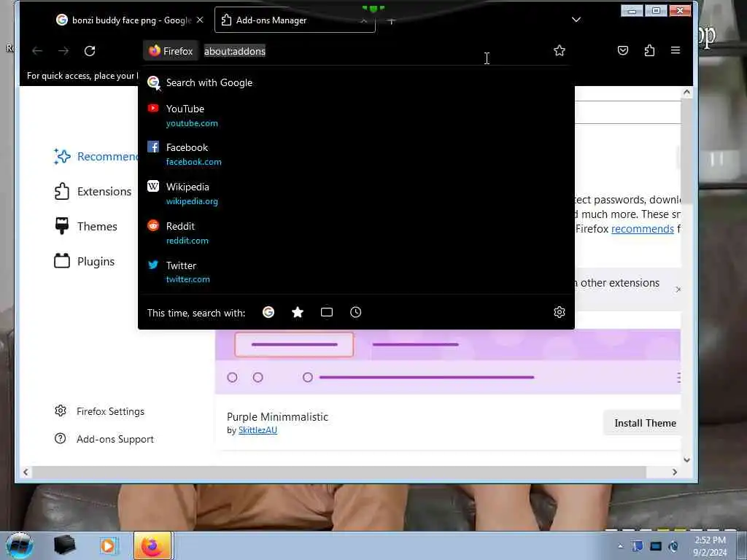Close the Add-ons Manager tab
The height and width of the screenshot is (560, 747).
point(364,20)
